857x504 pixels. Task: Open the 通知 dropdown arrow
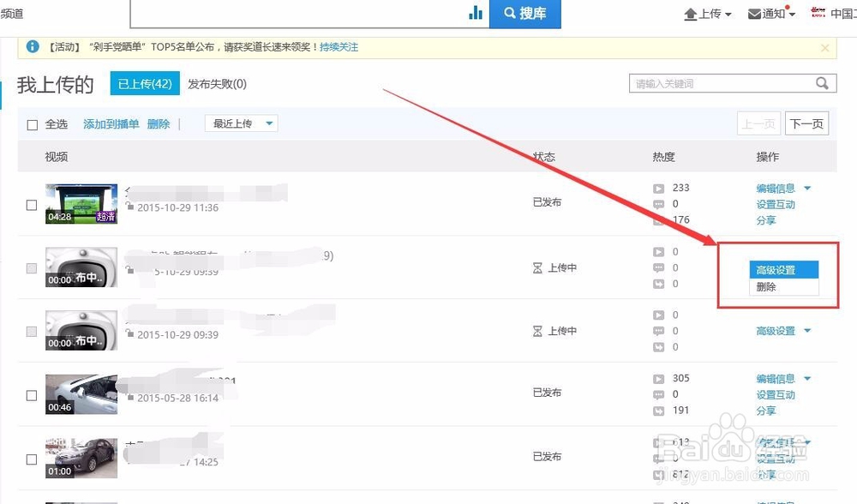click(791, 13)
